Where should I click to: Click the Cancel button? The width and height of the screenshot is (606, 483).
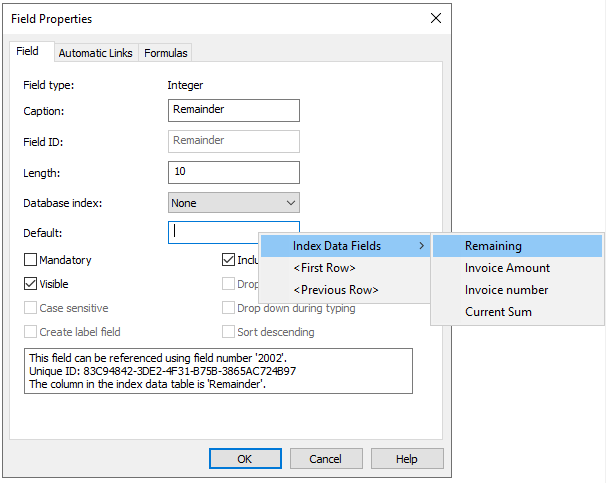tap(325, 459)
